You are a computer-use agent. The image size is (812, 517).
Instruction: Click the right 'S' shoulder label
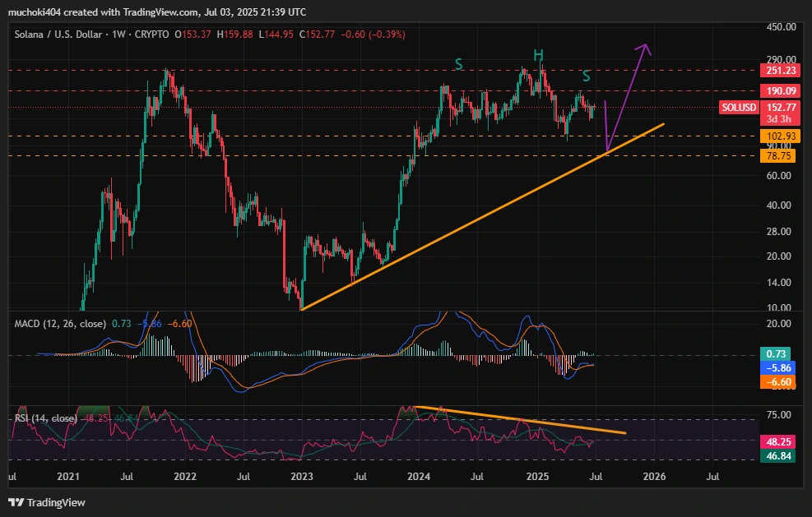tap(586, 76)
